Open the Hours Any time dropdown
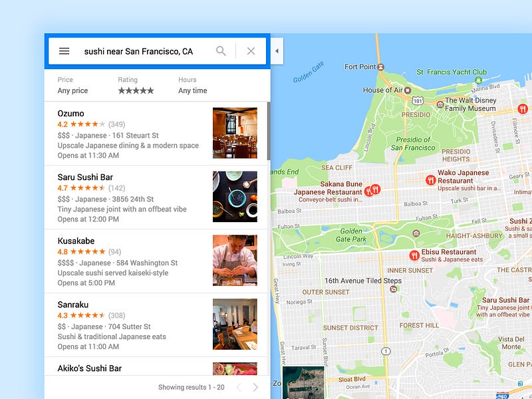 pos(193,86)
